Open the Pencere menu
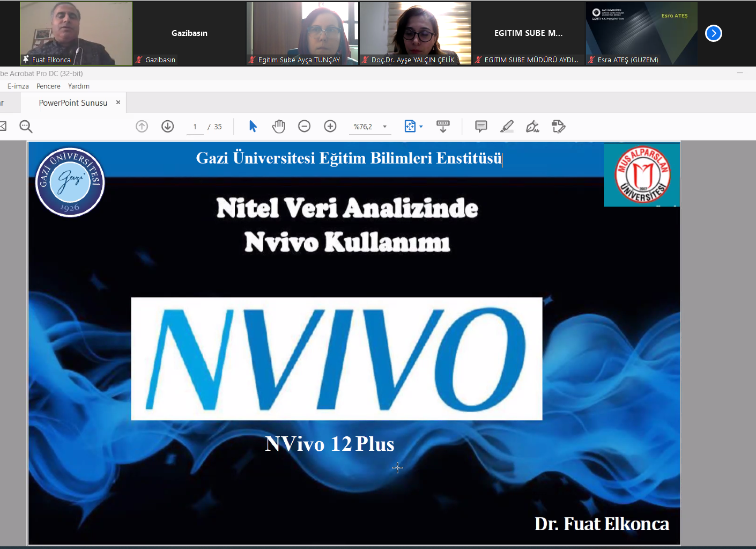This screenshot has width=756, height=549. tap(48, 86)
